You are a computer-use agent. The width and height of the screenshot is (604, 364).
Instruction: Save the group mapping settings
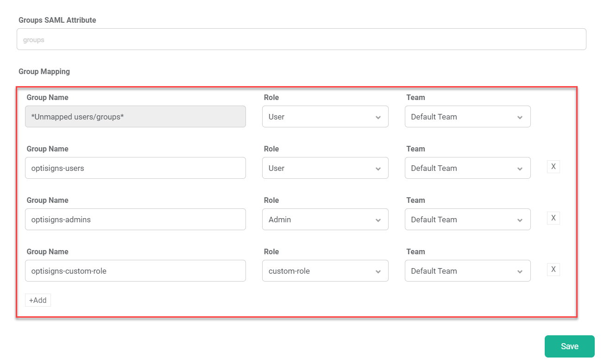click(x=569, y=346)
